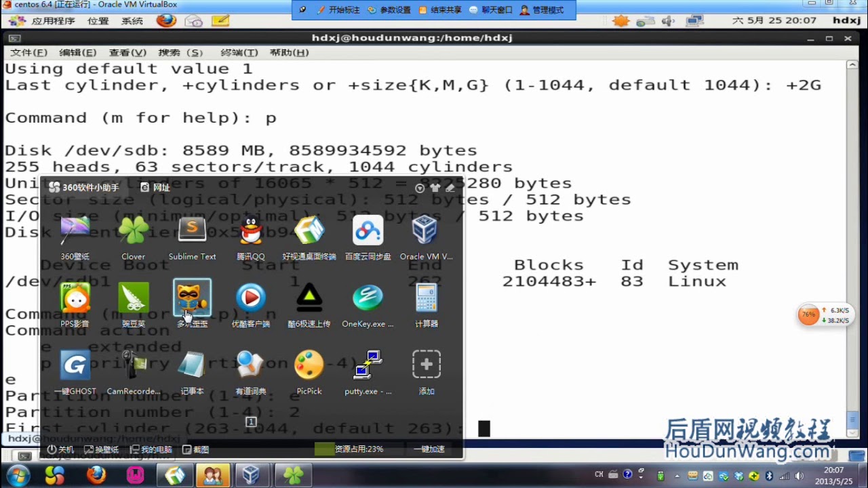Click 结束共享 to stop sharing
Image resolution: width=868 pixels, height=488 pixels.
coord(440,10)
